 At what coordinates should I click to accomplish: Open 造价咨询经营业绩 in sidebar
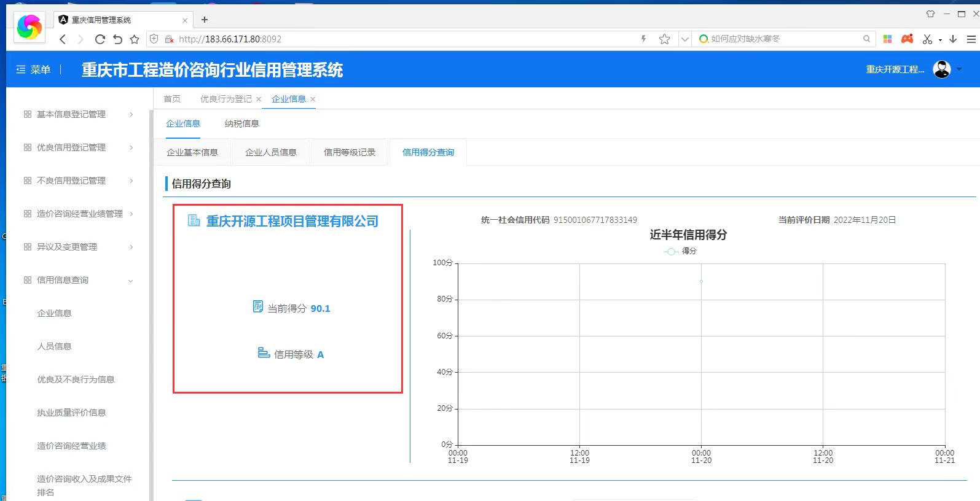point(71,446)
